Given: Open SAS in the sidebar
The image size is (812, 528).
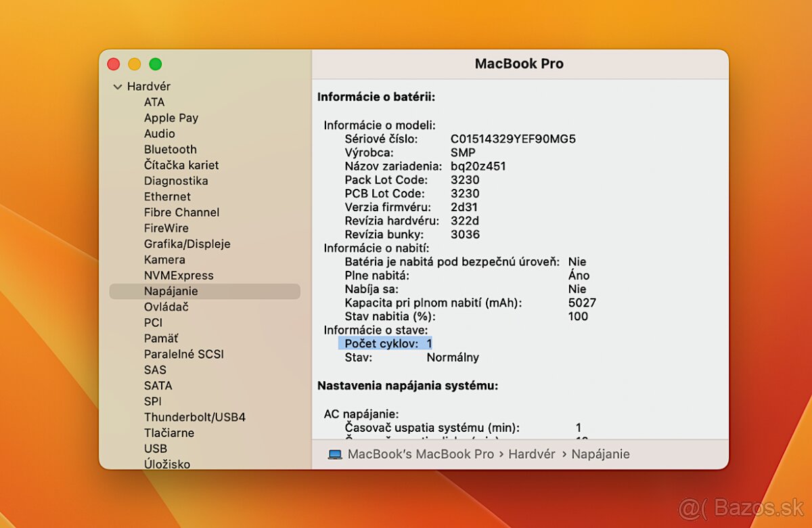Looking at the screenshot, I should coord(155,370).
